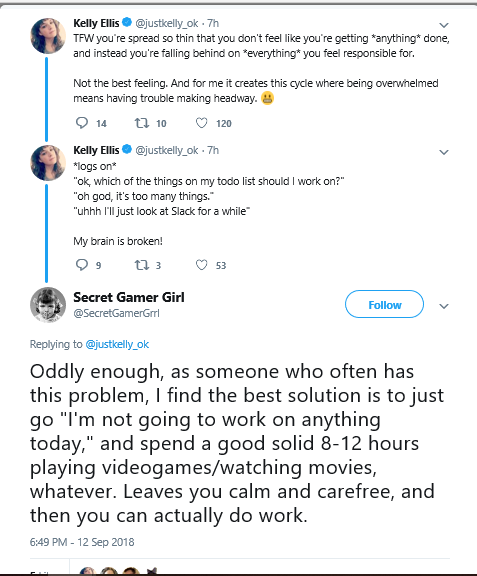Screen dimensions: 477x576
Task: Expand the chevron menu beside Follow button
Action: (444, 306)
